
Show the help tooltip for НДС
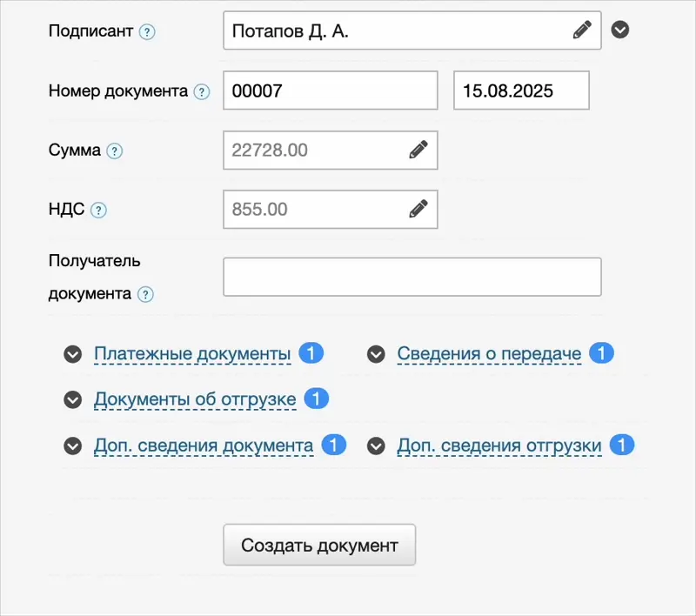point(99,210)
